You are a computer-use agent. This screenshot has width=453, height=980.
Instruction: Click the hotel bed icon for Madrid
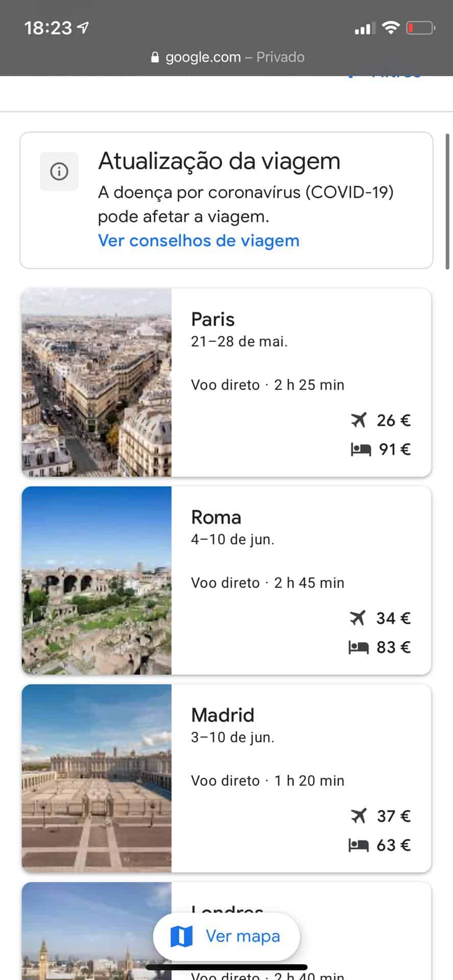[359, 846]
